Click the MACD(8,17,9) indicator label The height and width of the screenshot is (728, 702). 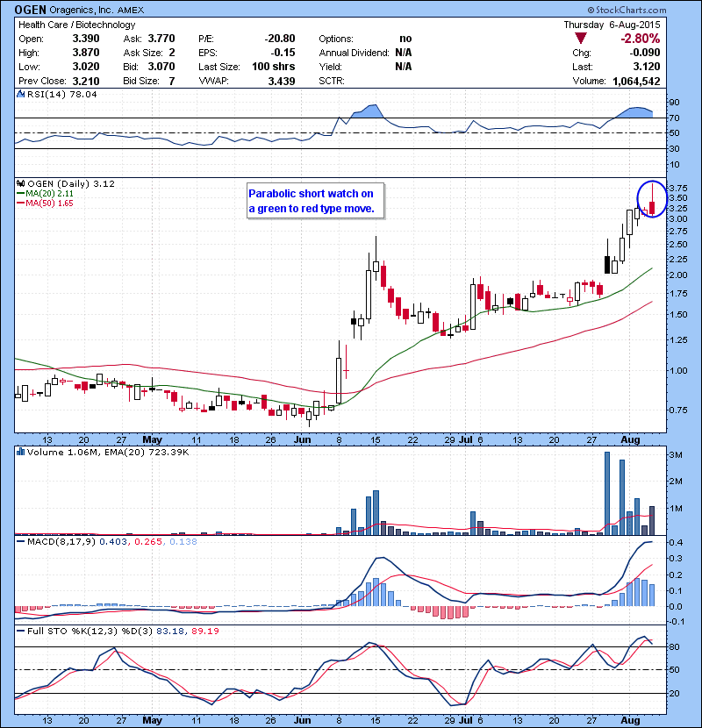(61, 541)
